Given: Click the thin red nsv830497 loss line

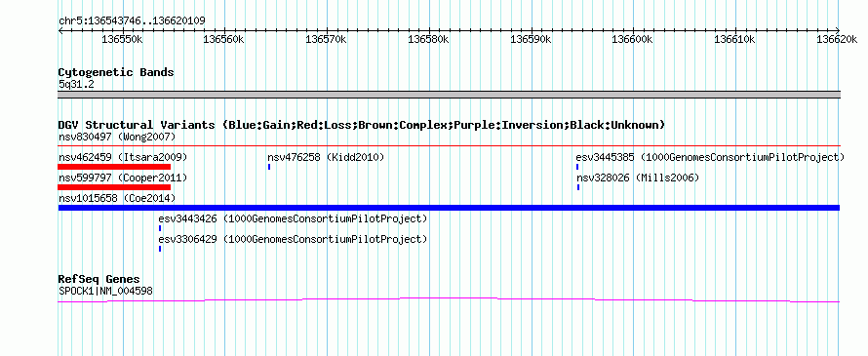Looking at the screenshot, I should (x=449, y=146).
